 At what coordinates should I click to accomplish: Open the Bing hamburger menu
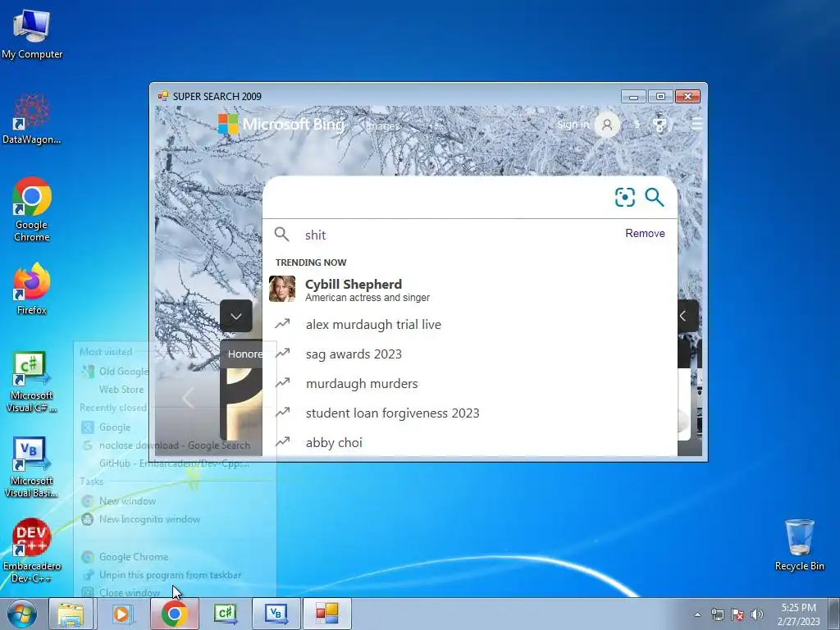[x=696, y=125]
